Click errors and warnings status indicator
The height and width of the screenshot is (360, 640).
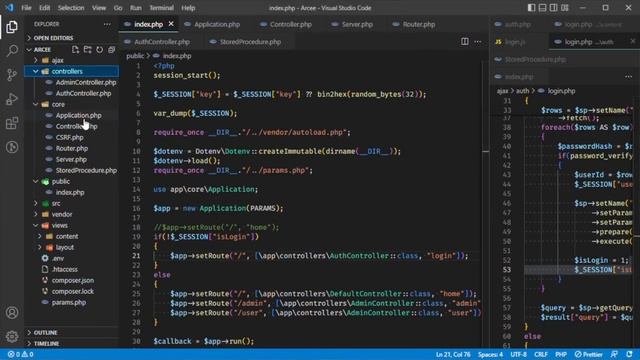(x=20, y=354)
